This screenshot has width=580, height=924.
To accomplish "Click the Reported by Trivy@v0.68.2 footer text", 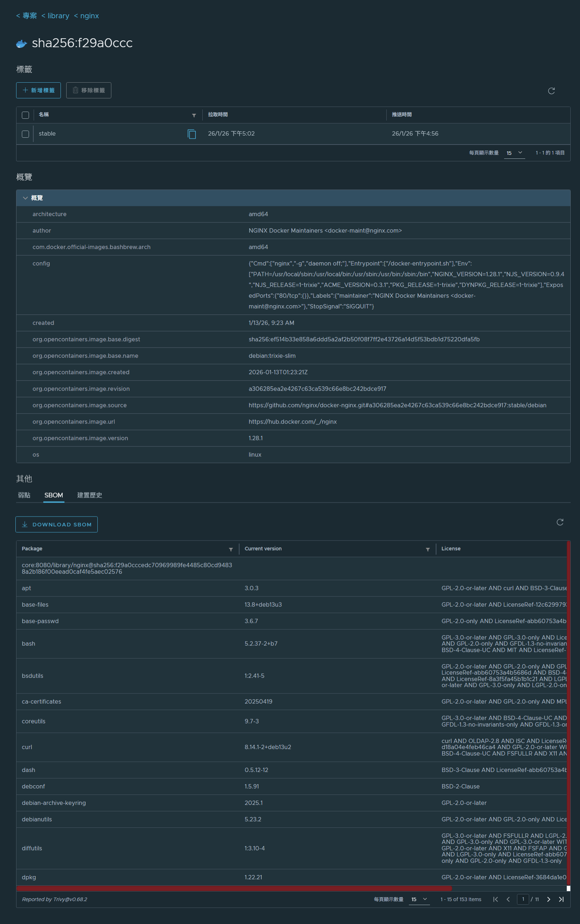I will click(54, 899).
